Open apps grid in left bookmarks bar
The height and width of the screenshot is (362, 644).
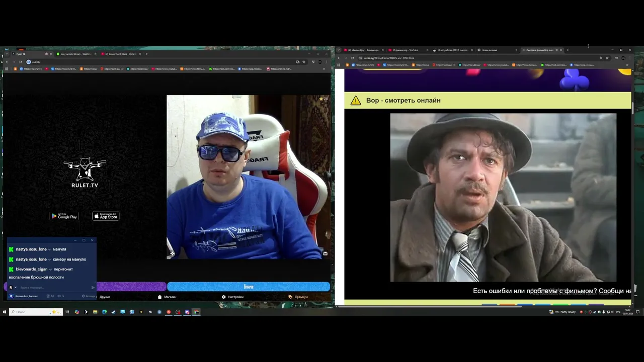[7, 69]
